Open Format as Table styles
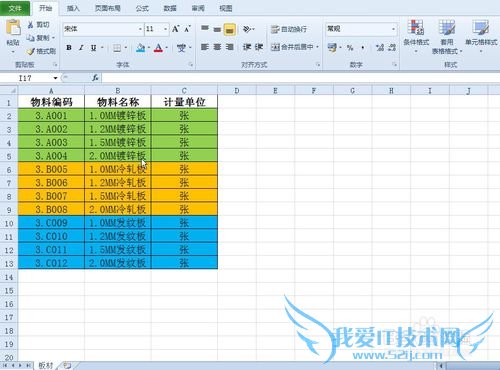The image size is (500, 370). (447, 37)
